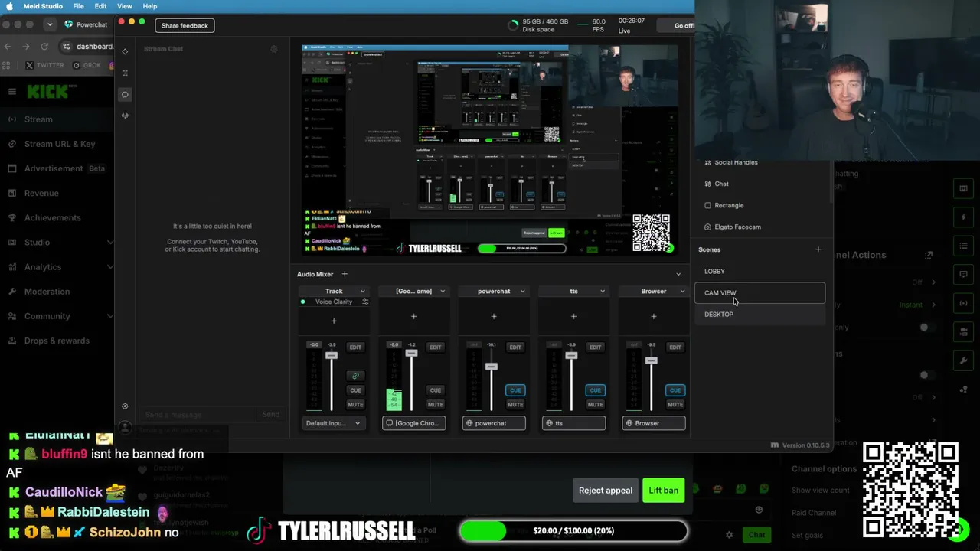Disable CUE on the powerchat channel
This screenshot has width=980, height=551.
(x=515, y=390)
